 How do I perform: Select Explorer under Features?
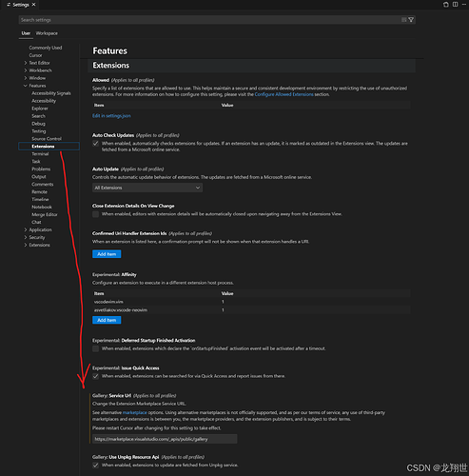tap(40, 109)
